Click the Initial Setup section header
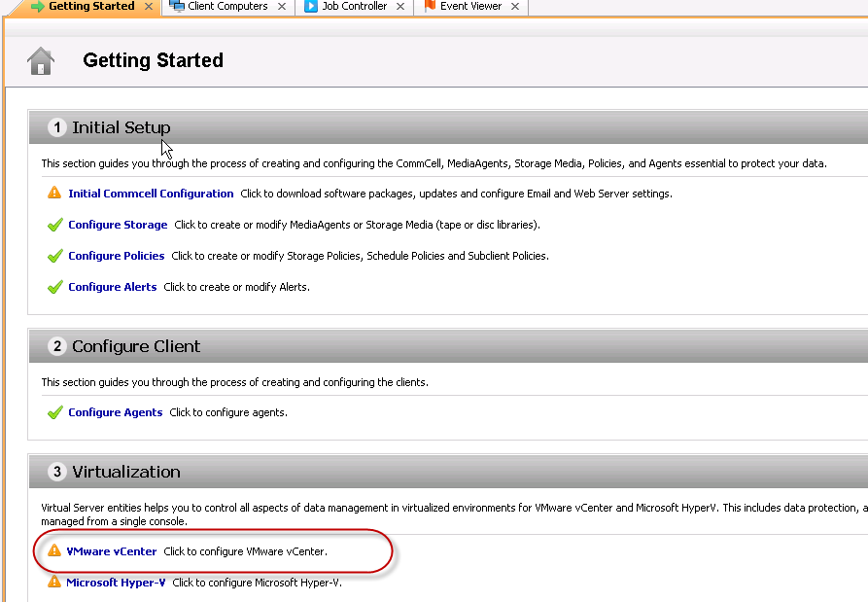 coord(122,127)
